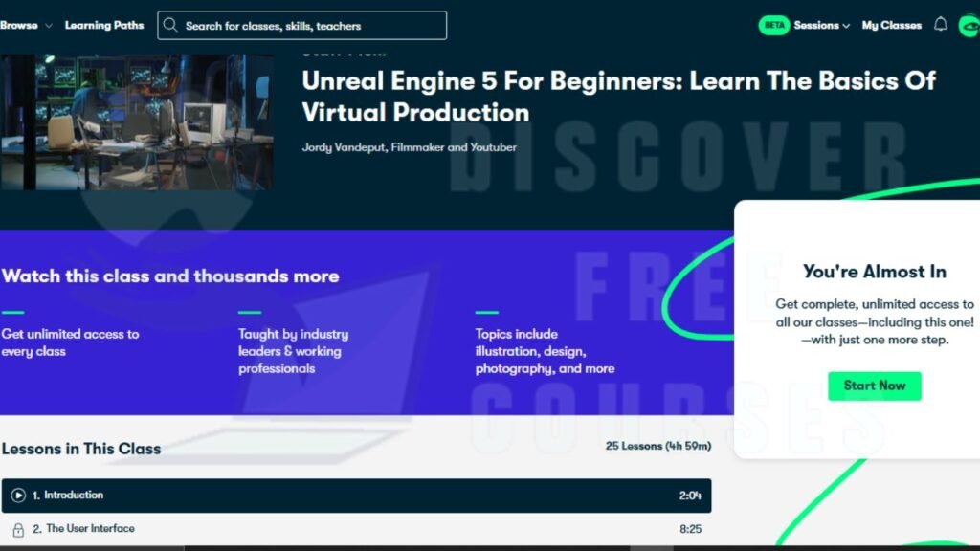Click the Start Now button

click(x=875, y=386)
